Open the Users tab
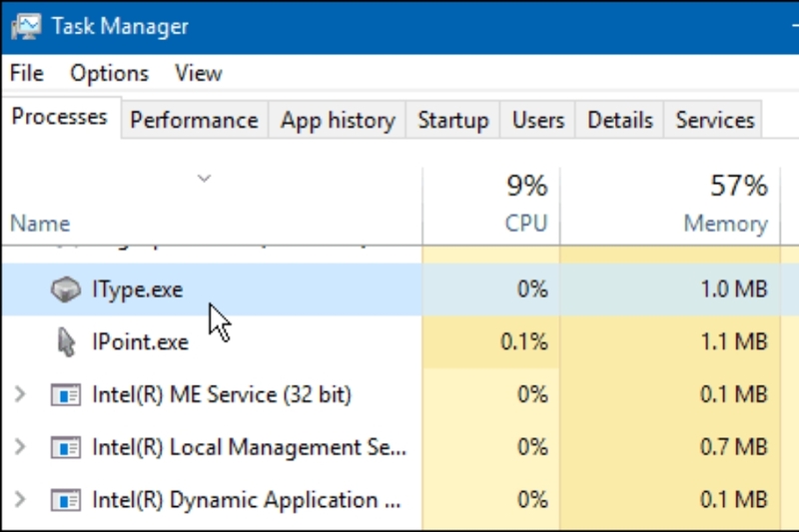Image resolution: width=799 pixels, height=532 pixels. (538, 120)
